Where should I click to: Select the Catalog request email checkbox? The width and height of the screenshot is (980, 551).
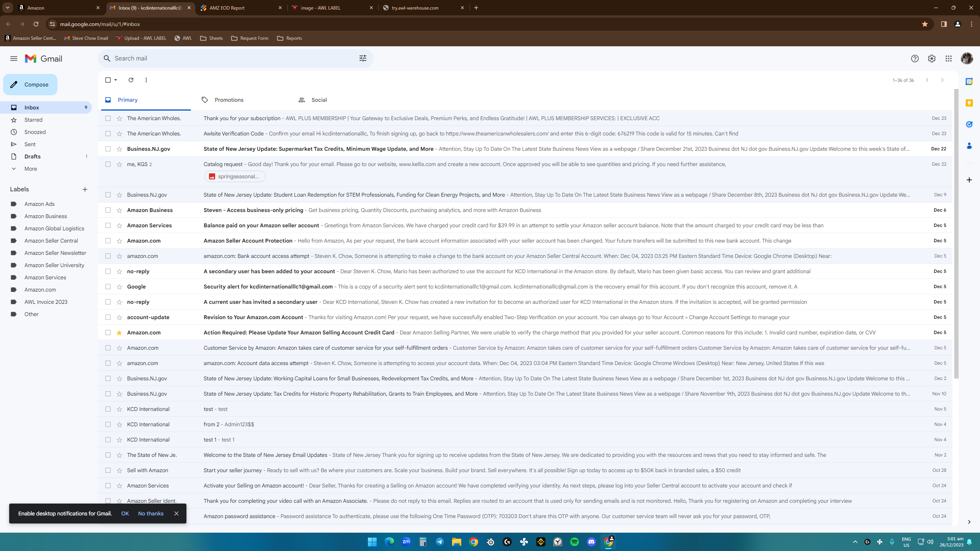(108, 164)
